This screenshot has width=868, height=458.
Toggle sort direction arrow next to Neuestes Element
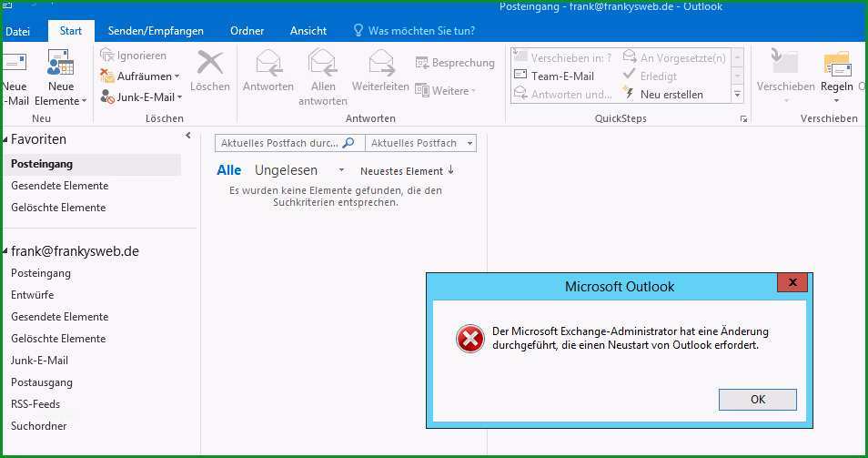450,170
